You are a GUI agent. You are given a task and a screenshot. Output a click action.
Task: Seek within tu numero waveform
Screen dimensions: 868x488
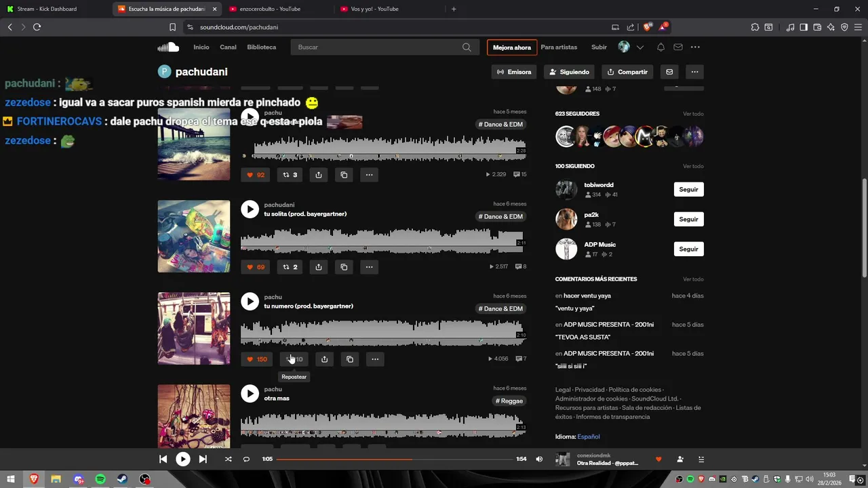point(383,333)
